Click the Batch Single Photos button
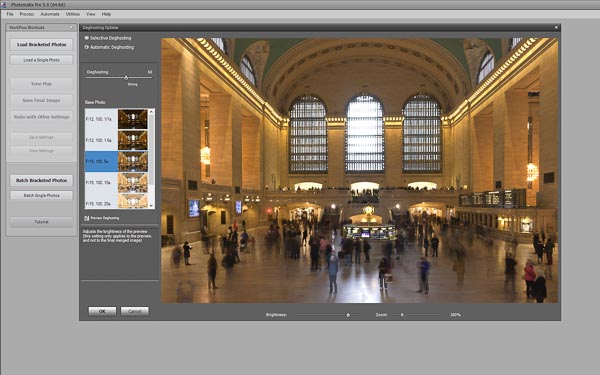The image size is (600, 375). coord(41,196)
